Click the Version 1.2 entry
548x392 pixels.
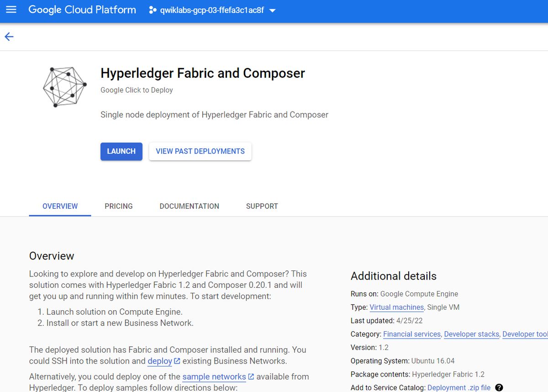pos(369,347)
